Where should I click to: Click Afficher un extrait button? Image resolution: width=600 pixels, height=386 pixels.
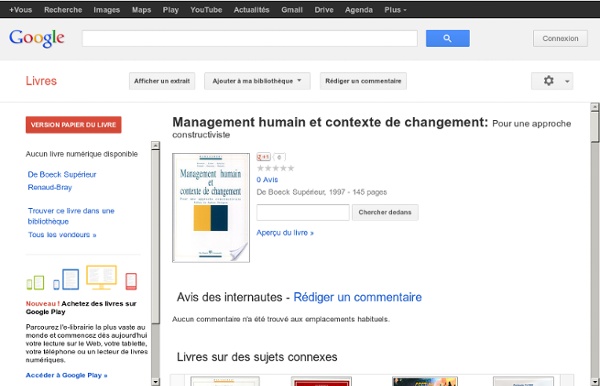point(162,81)
